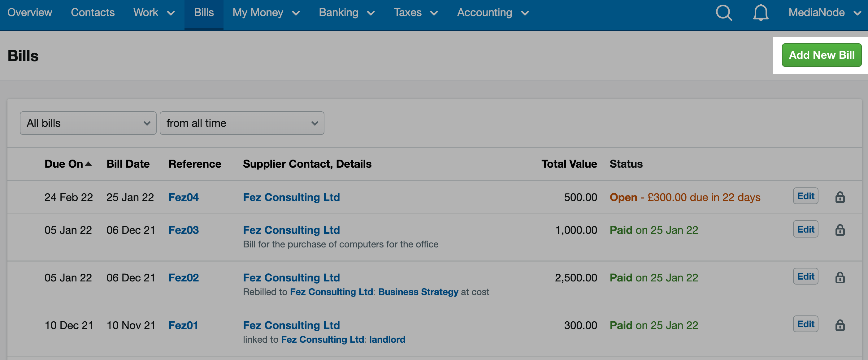Go to the Contacts tab
868x360 pixels.
93,13
